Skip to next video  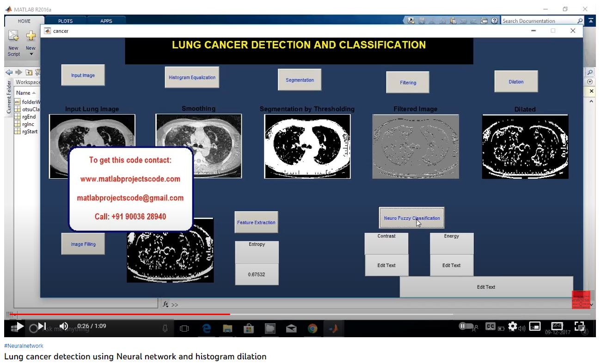(x=42, y=326)
